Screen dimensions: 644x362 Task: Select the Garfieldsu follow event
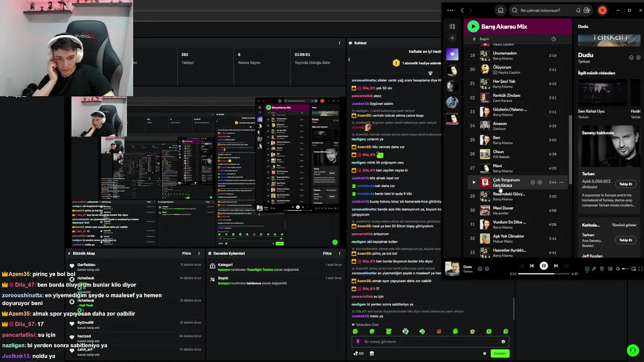[134, 267]
